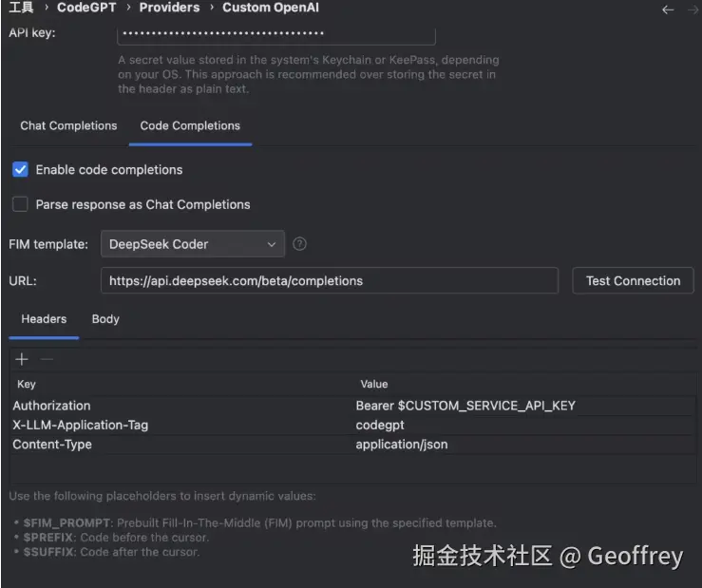The image size is (702, 588).
Task: Go to 工具 in the breadcrumb
Action: (x=21, y=8)
